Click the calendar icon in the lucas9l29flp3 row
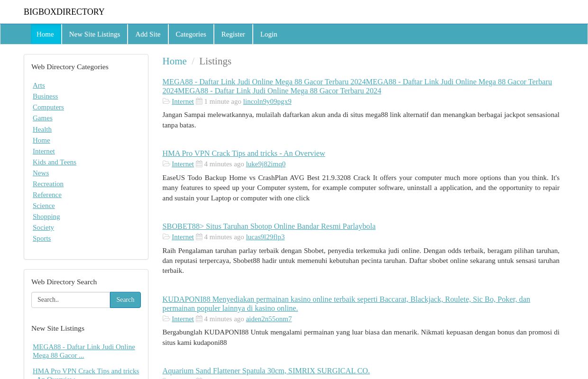Viewport: 588px width, 379px height. [199, 237]
